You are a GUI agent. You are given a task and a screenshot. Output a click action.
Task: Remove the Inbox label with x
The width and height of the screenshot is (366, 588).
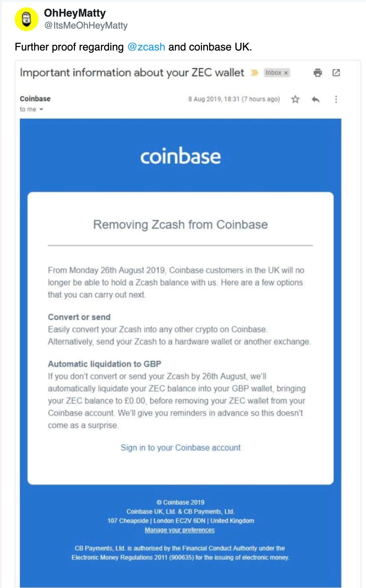coord(286,73)
